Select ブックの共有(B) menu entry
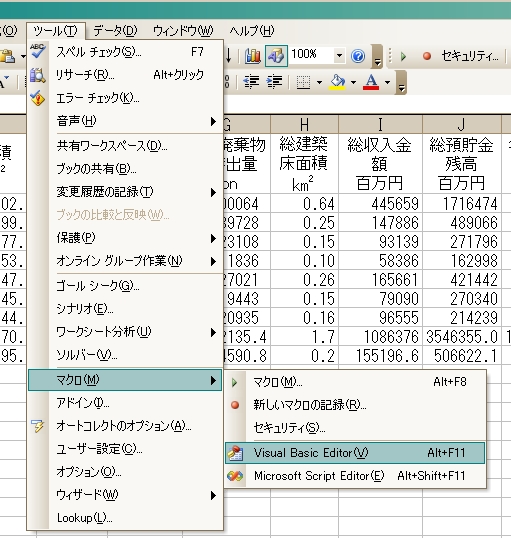This screenshot has width=511, height=538. 125,169
